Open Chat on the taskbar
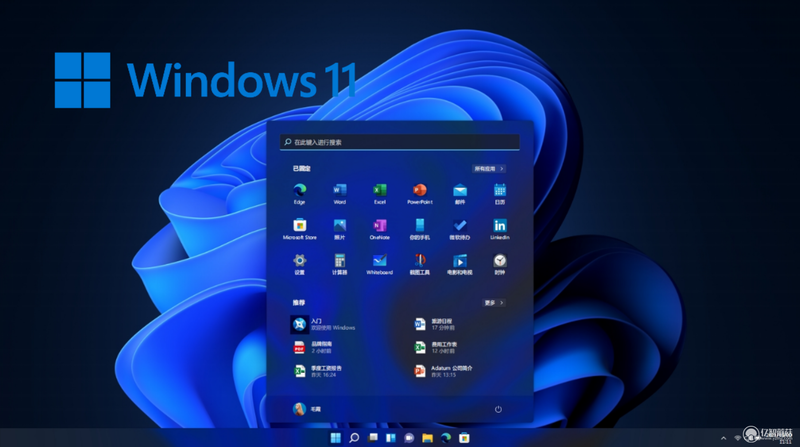The image size is (800, 447). pos(409,438)
